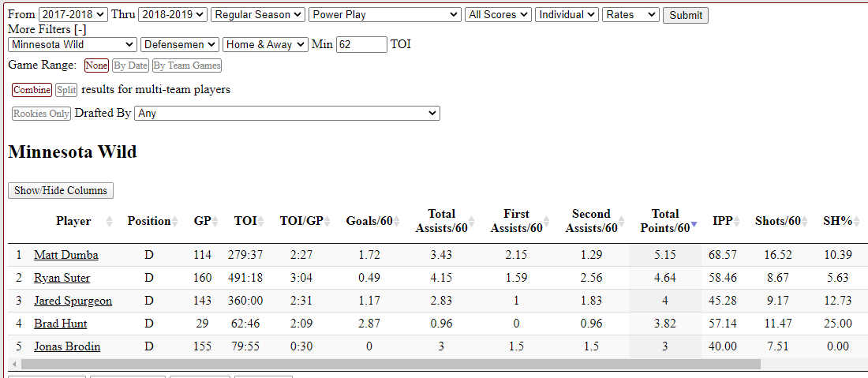
Task: Open the Minnesota Wild team dropdown
Action: point(73,44)
